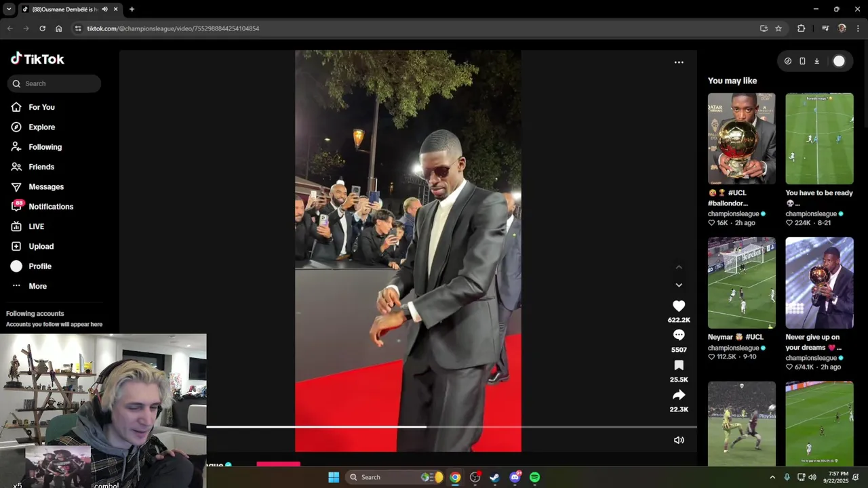
Task: Open championsleague link under Neymar video
Action: 733,348
